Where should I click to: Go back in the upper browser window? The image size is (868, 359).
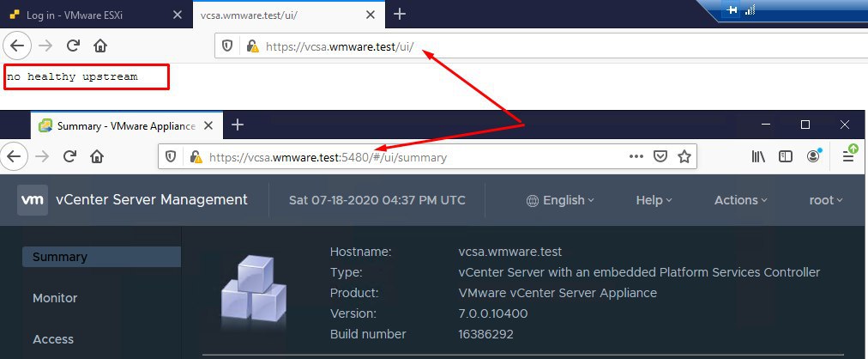(17, 46)
